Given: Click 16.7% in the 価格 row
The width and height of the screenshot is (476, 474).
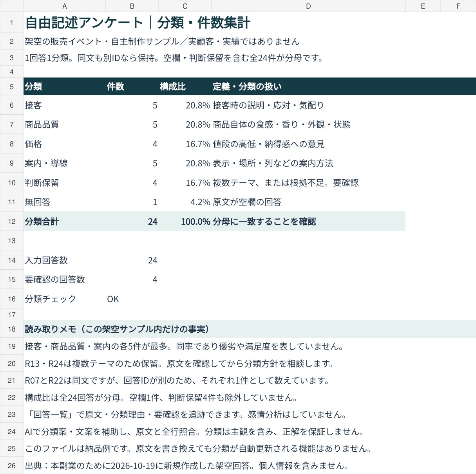Looking at the screenshot, I should [185, 144].
